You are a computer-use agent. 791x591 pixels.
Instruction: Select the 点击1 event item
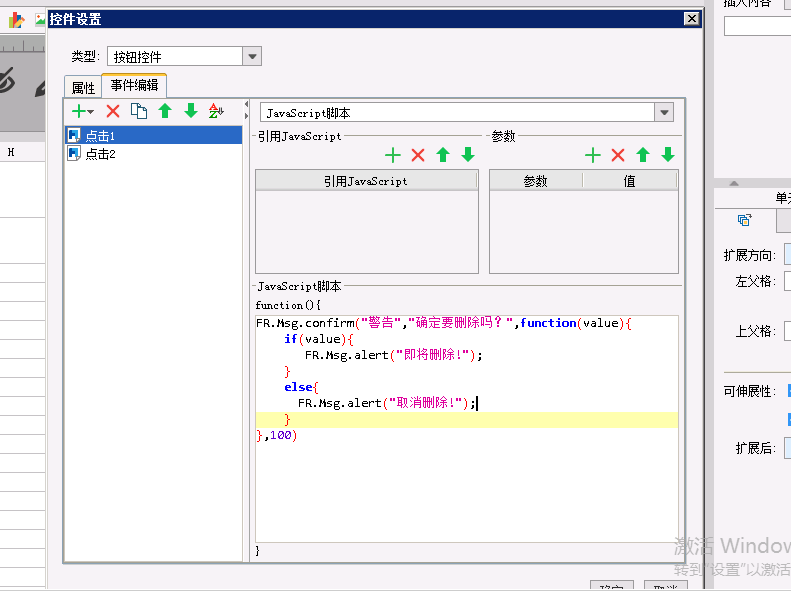click(100, 135)
